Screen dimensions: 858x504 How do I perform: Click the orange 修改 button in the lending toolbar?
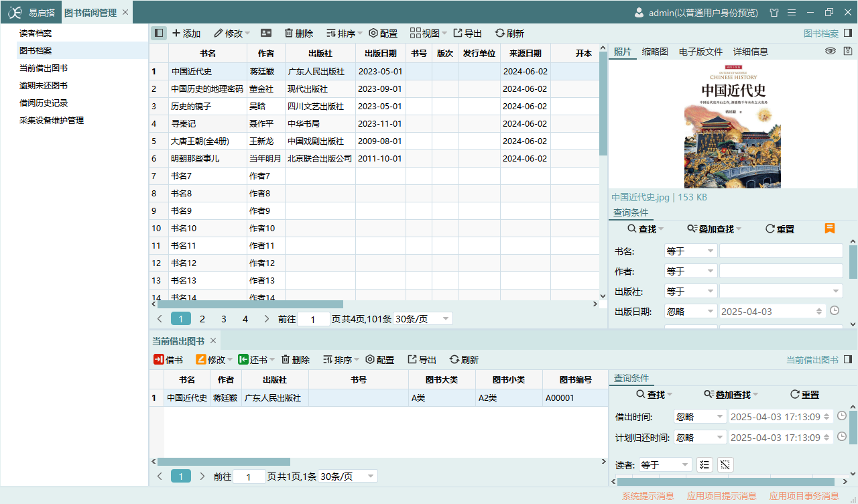214,360
